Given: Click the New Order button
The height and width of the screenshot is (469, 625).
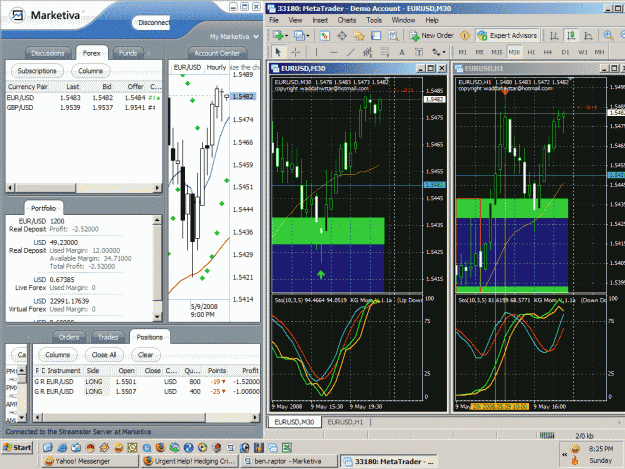Looking at the screenshot, I should point(432,35).
